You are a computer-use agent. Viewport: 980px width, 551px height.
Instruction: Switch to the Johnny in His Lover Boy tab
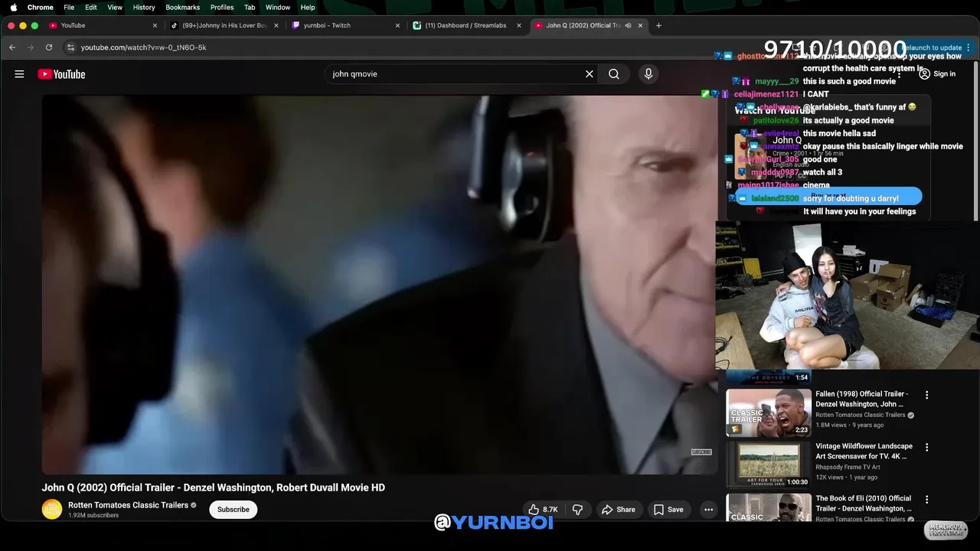(224, 25)
